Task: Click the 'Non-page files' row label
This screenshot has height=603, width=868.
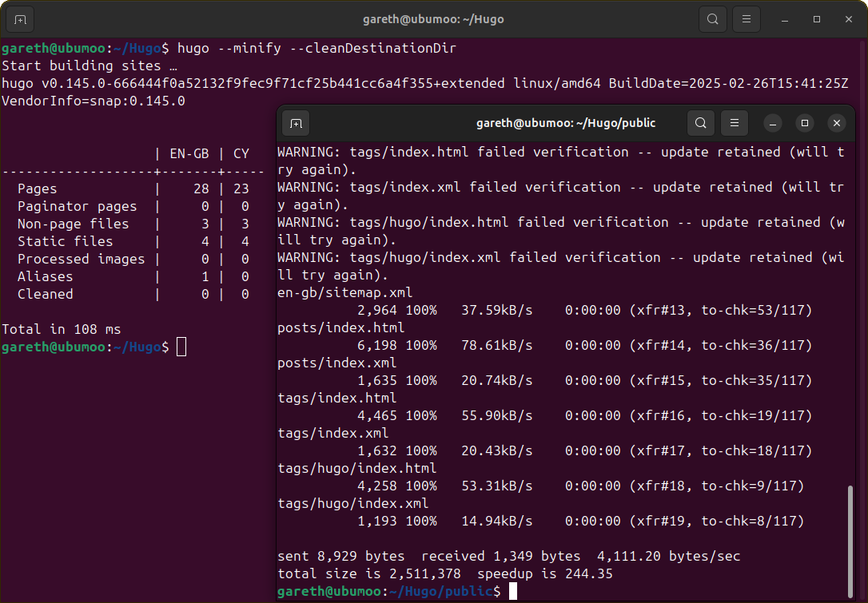Action: (73, 224)
